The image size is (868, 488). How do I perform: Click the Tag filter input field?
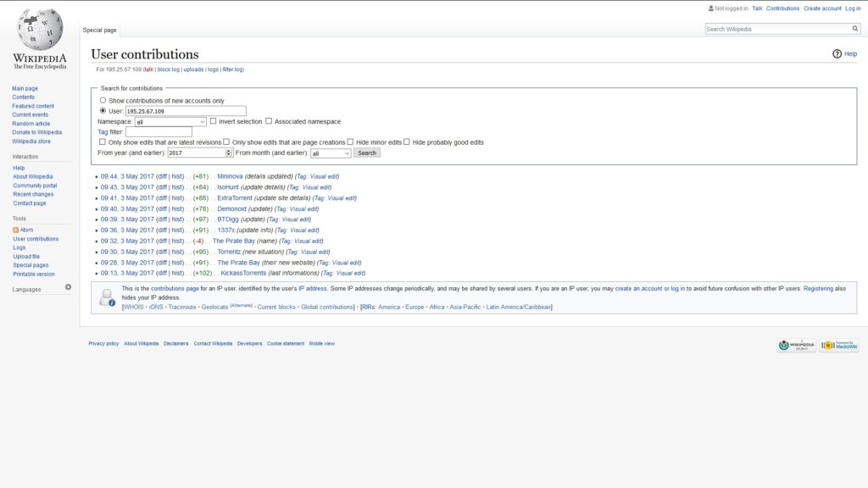(159, 131)
